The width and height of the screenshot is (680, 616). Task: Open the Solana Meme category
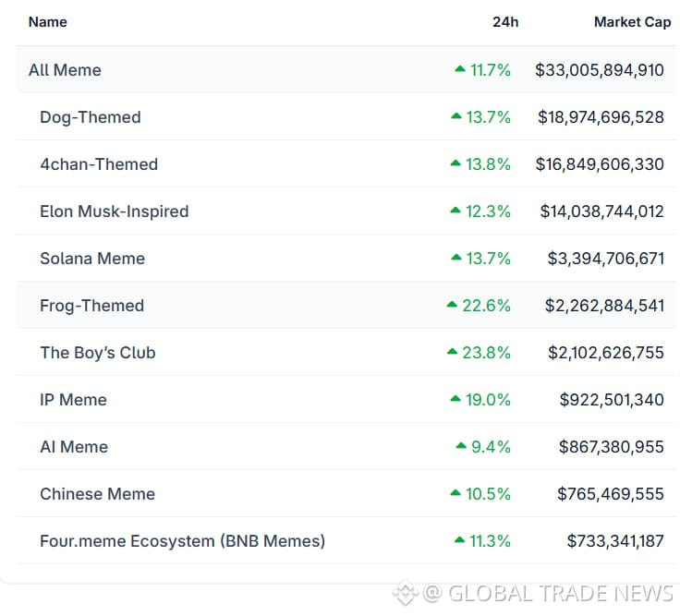click(92, 259)
